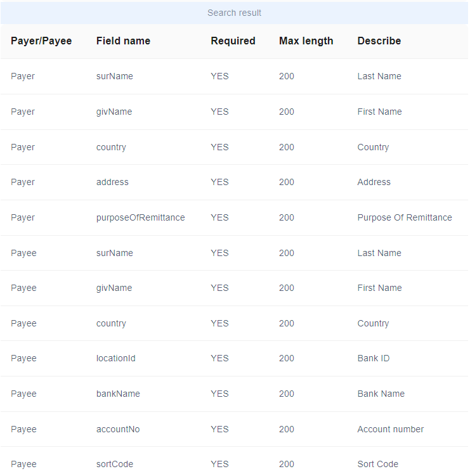This screenshot has height=476, width=470.
Task: Select the Account number description
Action: click(391, 430)
